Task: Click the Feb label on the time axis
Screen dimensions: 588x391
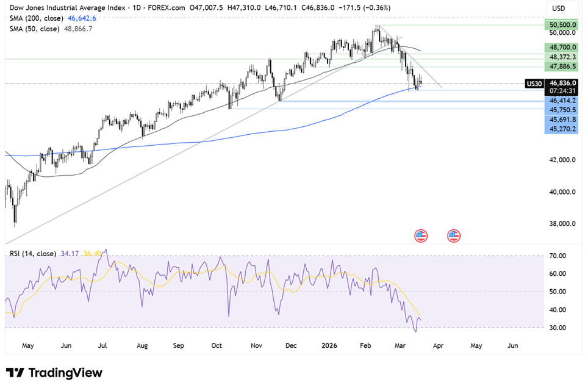Action: tap(365, 346)
